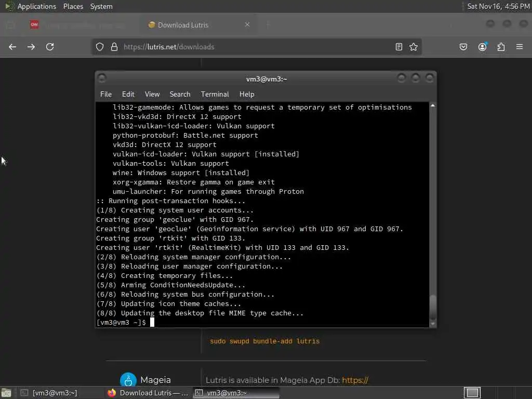Click the Firefox window minimize button
532x399 pixels.
point(490,24)
